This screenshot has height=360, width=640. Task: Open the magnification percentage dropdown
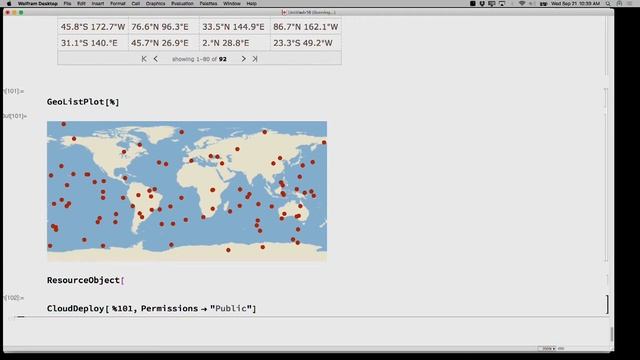pos(547,349)
